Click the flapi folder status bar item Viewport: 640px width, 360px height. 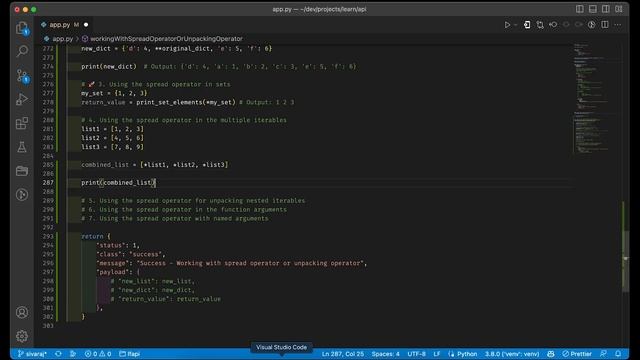click(x=129, y=354)
